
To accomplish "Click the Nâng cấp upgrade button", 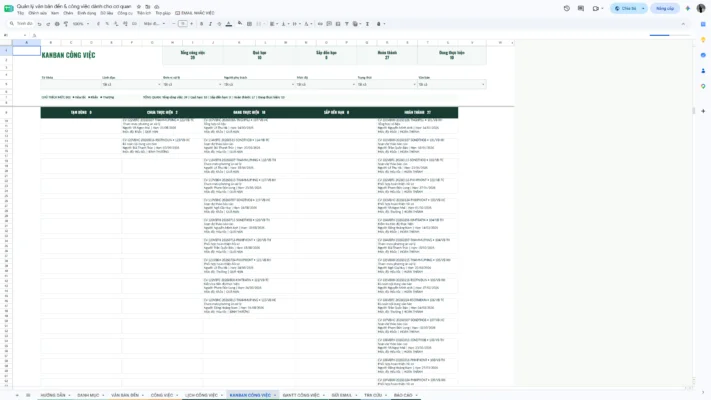I will coord(665,8).
